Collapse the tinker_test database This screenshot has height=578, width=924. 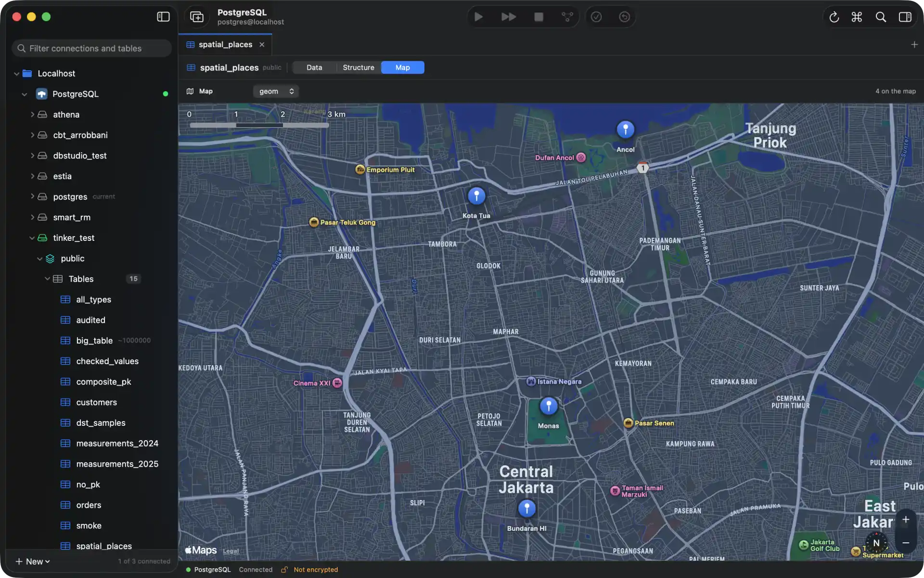click(x=32, y=238)
